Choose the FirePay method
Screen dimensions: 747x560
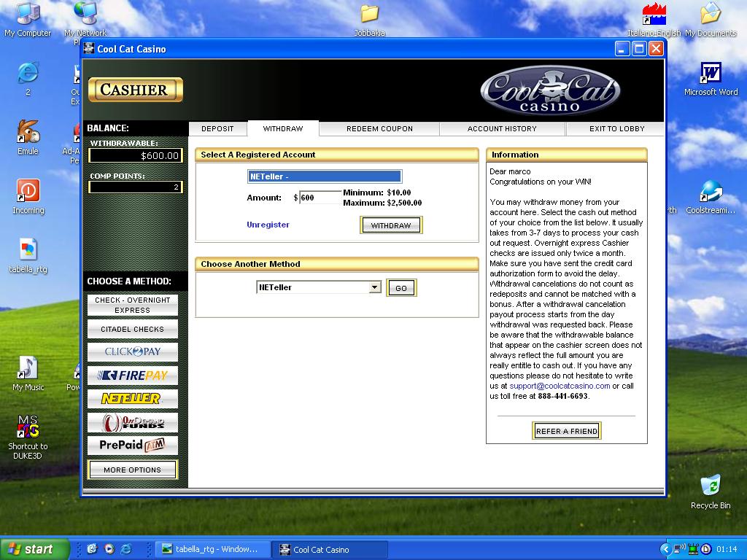tap(133, 376)
